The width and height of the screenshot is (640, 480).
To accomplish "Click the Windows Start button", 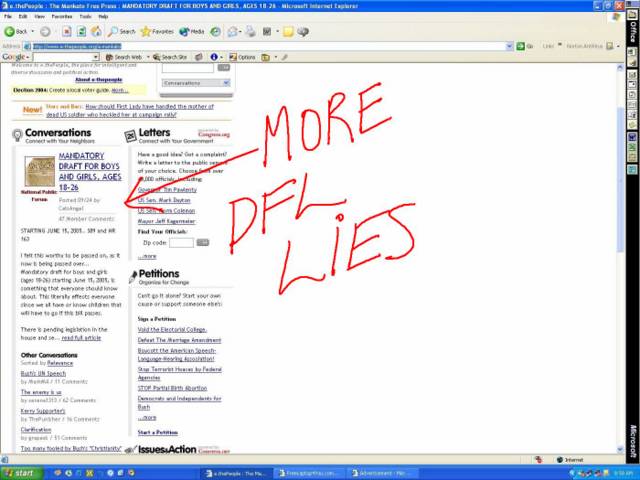I will coord(22,473).
